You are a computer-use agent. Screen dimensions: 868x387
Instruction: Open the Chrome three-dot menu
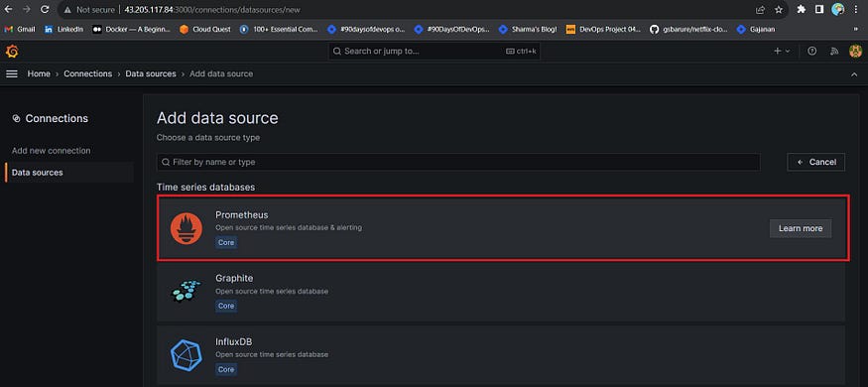pos(856,9)
